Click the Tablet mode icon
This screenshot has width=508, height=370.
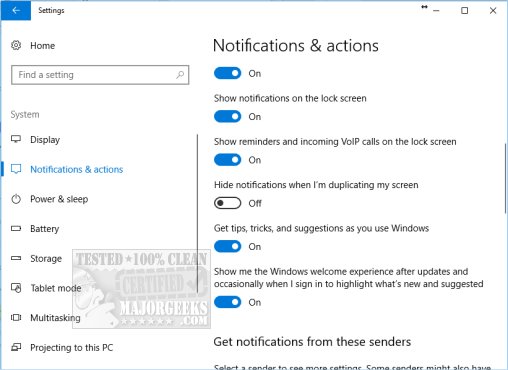(x=16, y=288)
